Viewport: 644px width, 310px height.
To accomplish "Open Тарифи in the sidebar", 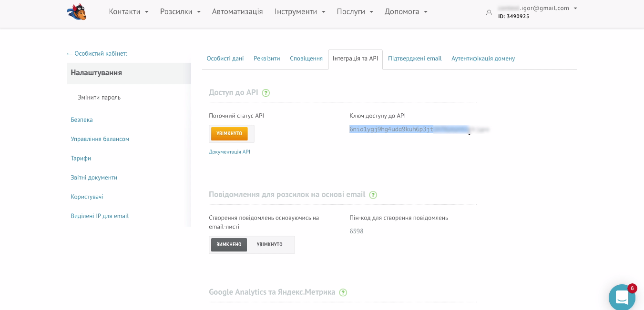I will point(81,159).
